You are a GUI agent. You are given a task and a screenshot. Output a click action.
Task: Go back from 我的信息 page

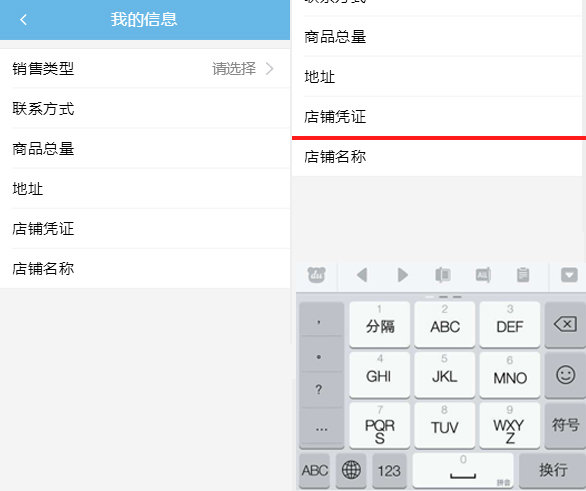coord(23,19)
